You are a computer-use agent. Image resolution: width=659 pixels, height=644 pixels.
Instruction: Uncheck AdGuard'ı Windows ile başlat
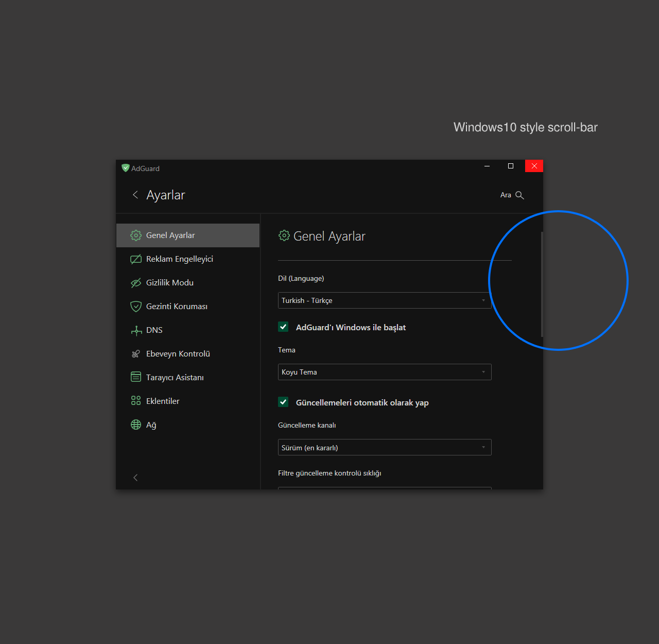click(x=284, y=327)
